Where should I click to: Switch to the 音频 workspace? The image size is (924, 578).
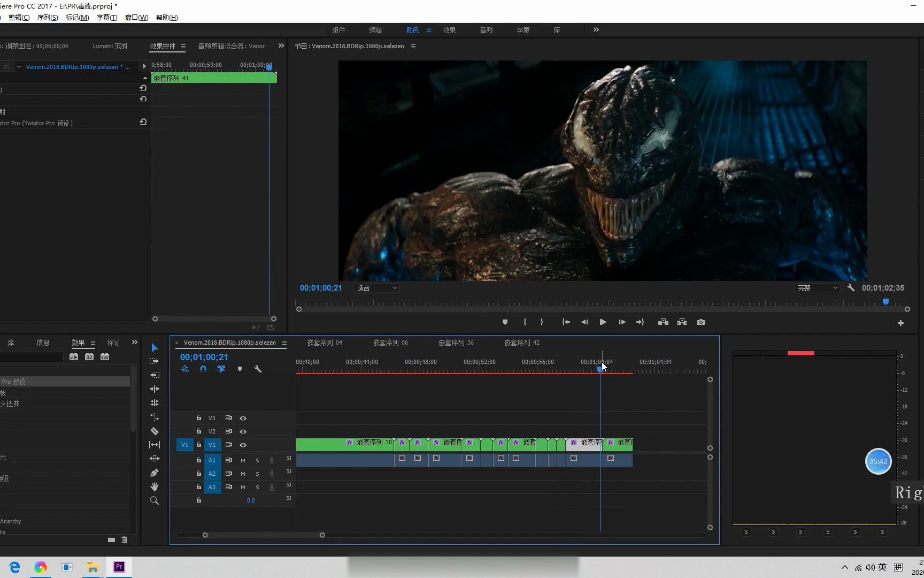[486, 30]
